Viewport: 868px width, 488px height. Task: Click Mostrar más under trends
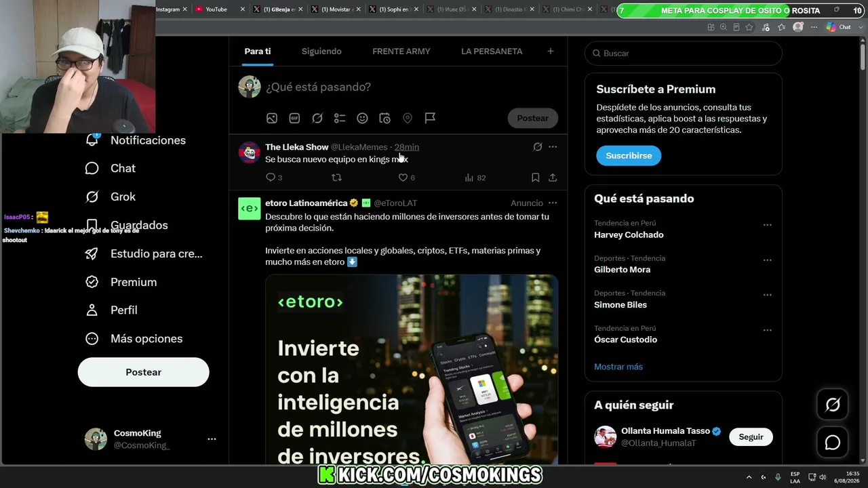(618, 367)
